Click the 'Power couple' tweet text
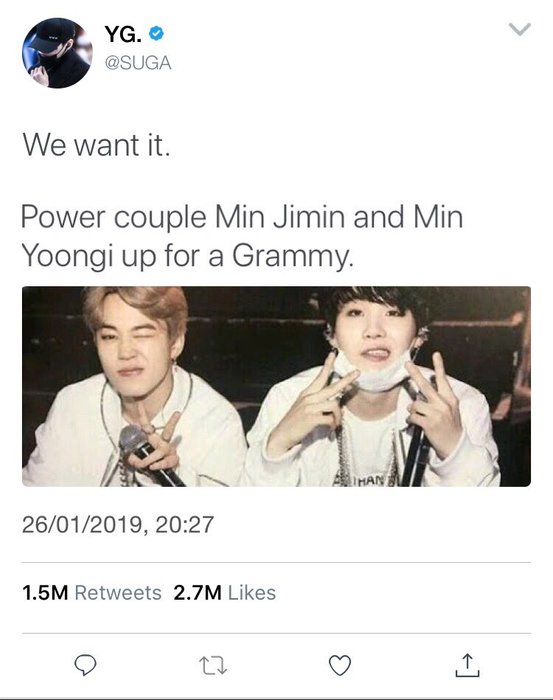Image resolution: width=553 pixels, height=700 pixels. [113, 218]
